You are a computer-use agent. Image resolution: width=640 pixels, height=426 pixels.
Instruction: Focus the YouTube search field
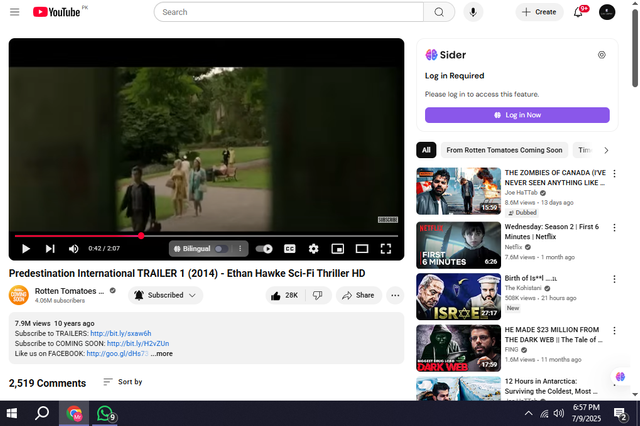point(289,12)
